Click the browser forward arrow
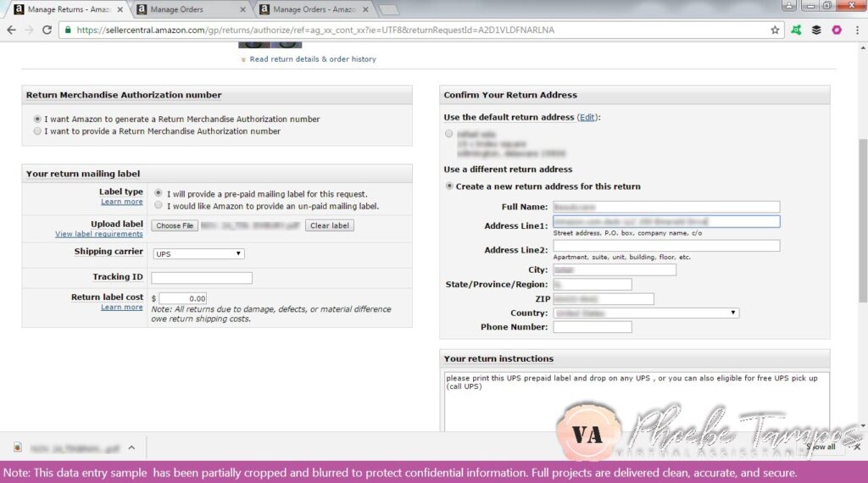 tap(29, 30)
